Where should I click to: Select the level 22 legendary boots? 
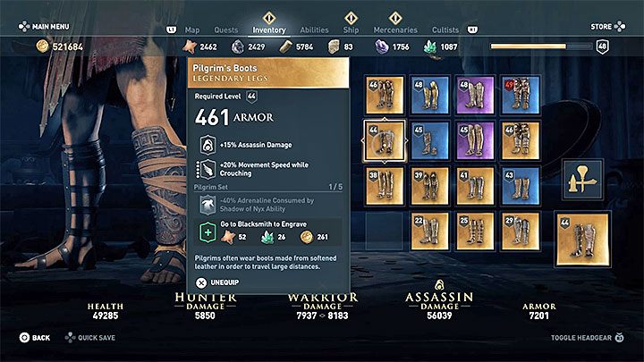pos(429,232)
